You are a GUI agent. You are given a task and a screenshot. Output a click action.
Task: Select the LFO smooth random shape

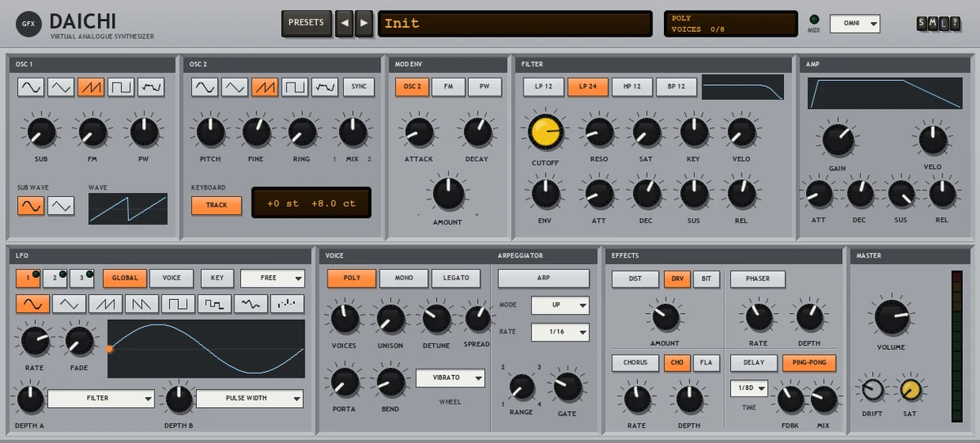tap(251, 305)
